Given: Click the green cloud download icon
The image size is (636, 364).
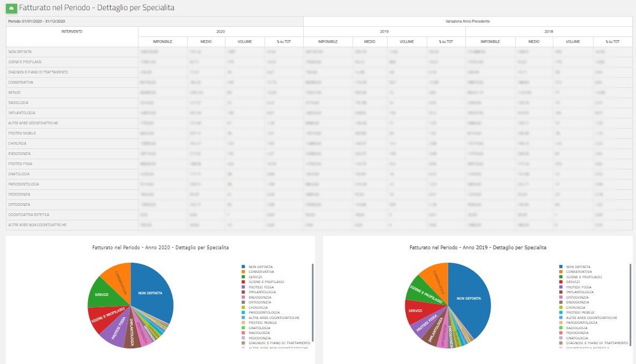Looking at the screenshot, I should click(x=11, y=8).
